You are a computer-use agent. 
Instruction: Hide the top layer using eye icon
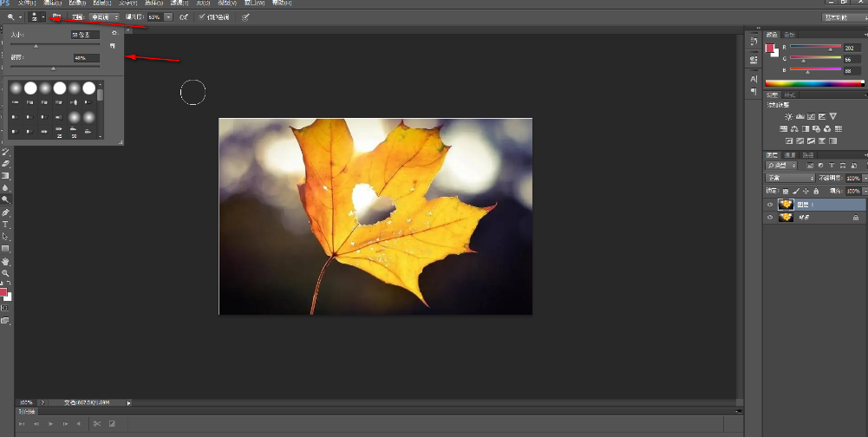point(769,205)
